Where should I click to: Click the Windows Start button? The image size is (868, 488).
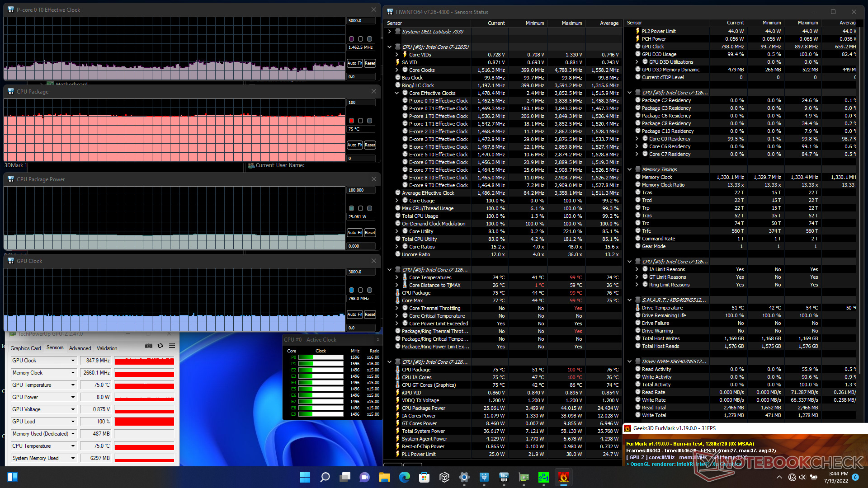(305, 477)
